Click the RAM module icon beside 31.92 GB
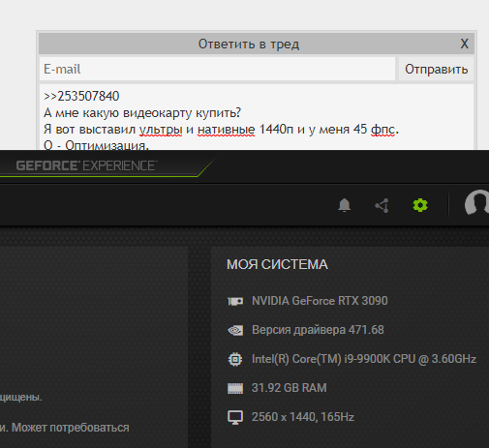 235,388
